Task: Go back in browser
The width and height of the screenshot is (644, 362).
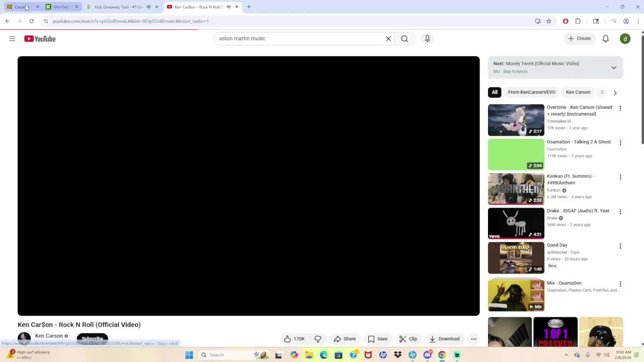Action: (7, 21)
